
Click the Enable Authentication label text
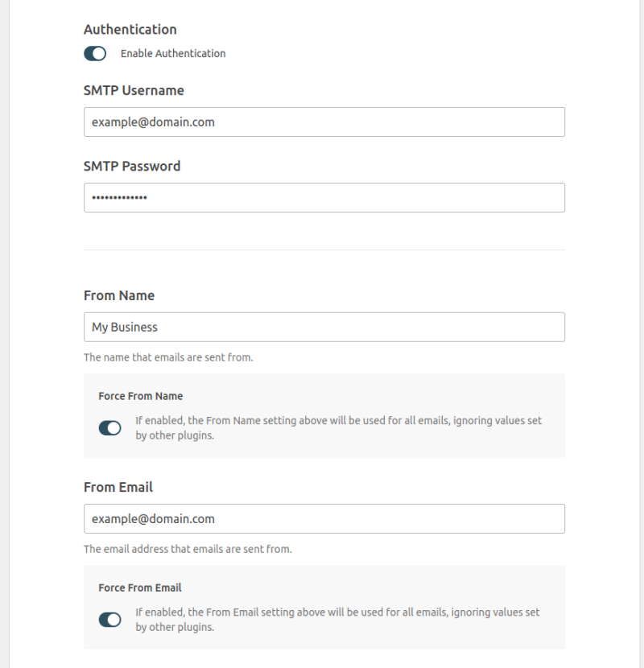click(x=173, y=54)
